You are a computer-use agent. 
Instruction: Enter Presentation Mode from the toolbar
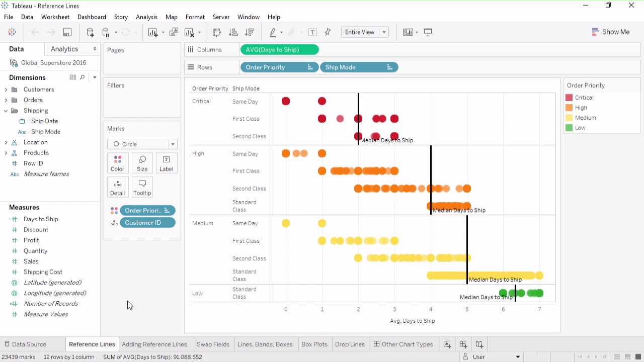[428, 32]
